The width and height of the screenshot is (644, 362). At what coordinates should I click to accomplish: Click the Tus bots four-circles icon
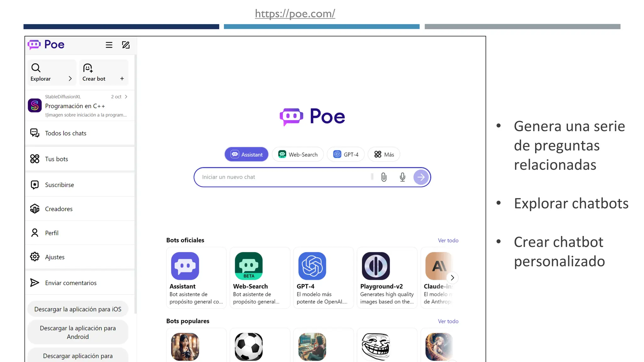coord(35,159)
